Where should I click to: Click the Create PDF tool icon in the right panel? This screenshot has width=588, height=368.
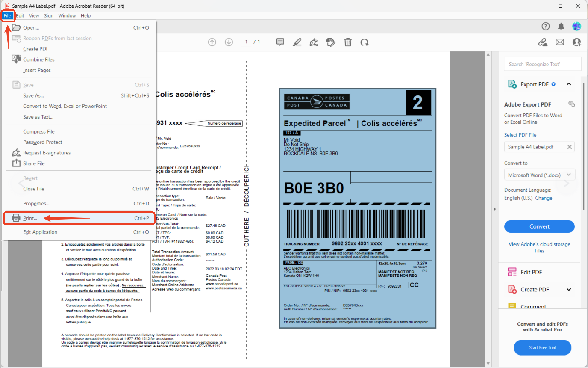[x=512, y=289]
